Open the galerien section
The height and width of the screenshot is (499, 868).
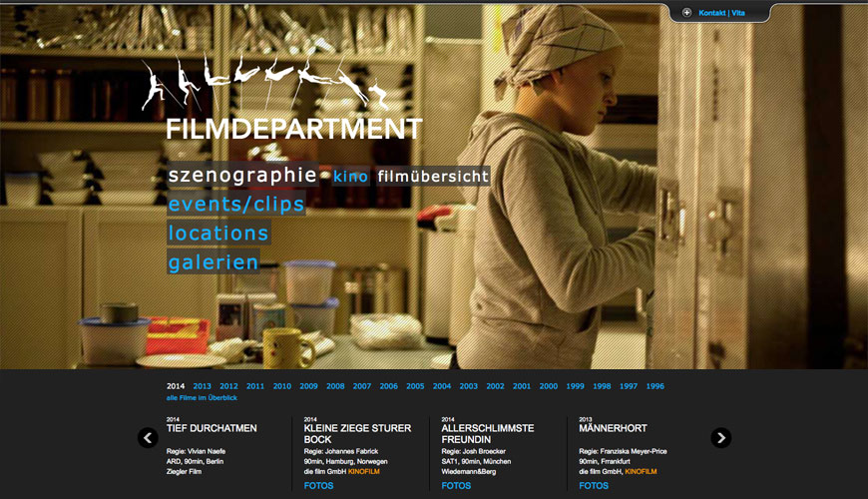point(214,263)
